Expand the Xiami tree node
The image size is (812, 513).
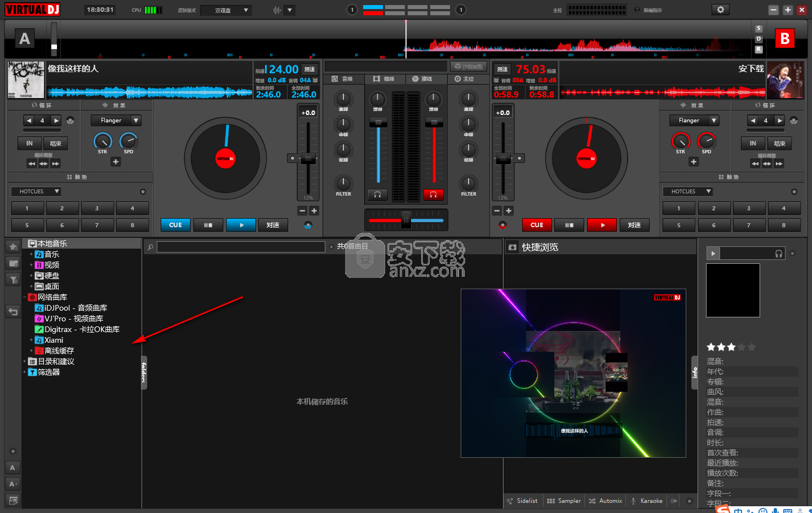(31, 340)
